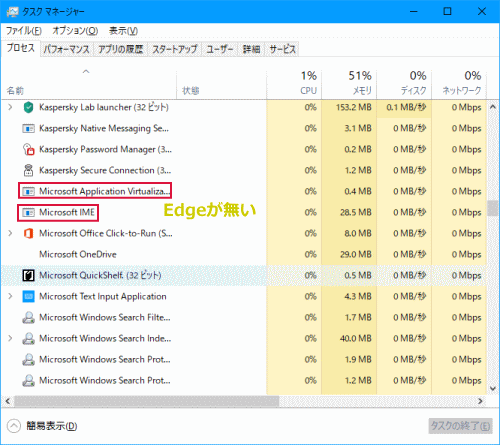Image resolution: width=500 pixels, height=445 pixels.
Task: Select the Microsoft QuickShelf (32 ビット) row
Action: coord(244,275)
